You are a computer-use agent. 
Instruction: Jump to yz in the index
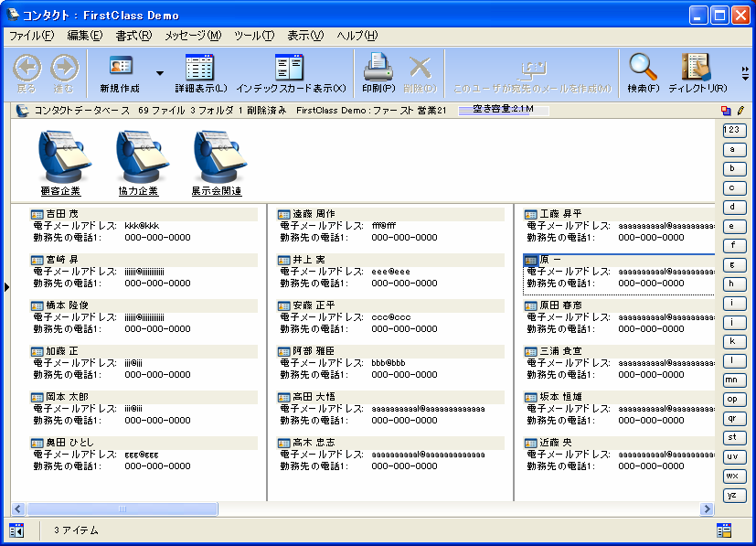tap(734, 496)
